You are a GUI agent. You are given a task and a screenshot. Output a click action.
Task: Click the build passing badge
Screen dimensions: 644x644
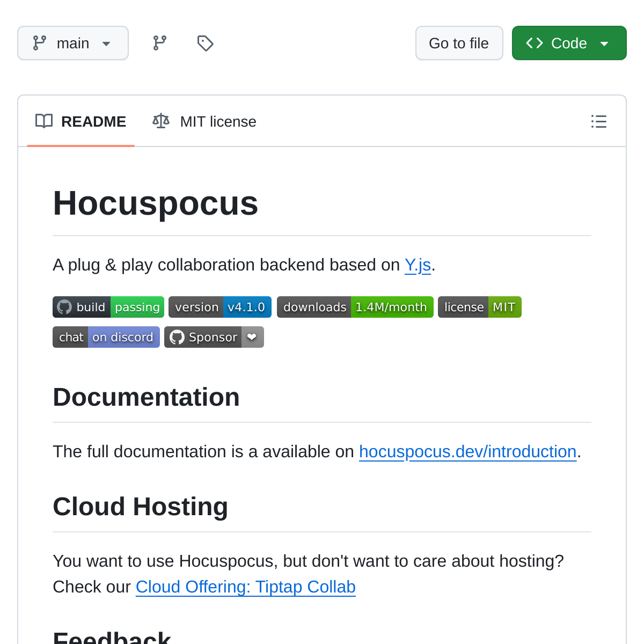(108, 307)
